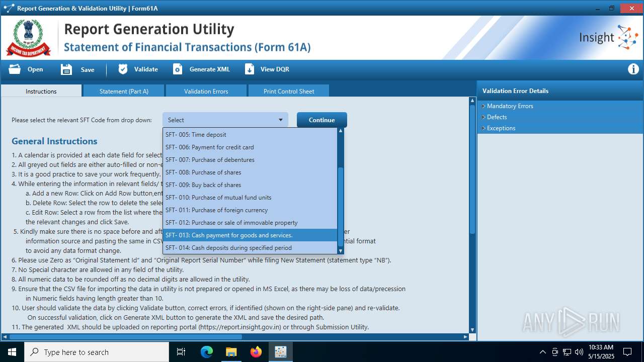Click Generate XML toolbar label
This screenshot has height=362, width=644.
point(210,69)
